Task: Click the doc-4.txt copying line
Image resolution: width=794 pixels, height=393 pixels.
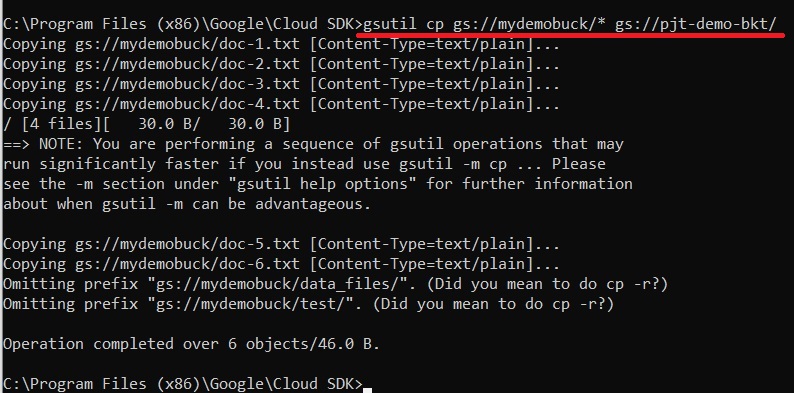Action: pyautogui.click(x=281, y=104)
